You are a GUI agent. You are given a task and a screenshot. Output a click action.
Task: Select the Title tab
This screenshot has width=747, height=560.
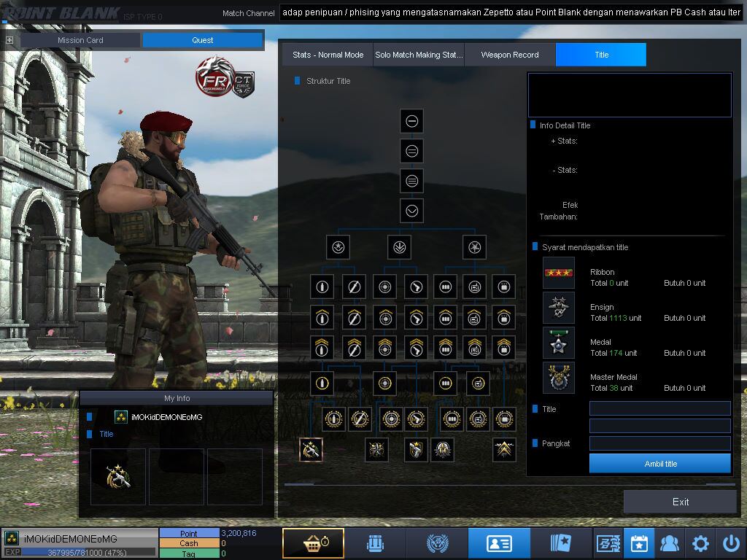(601, 55)
